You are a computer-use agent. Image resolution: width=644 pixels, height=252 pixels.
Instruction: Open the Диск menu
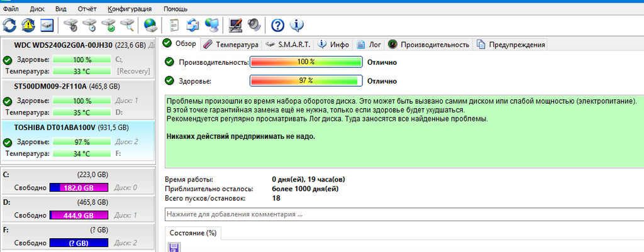click(x=36, y=9)
